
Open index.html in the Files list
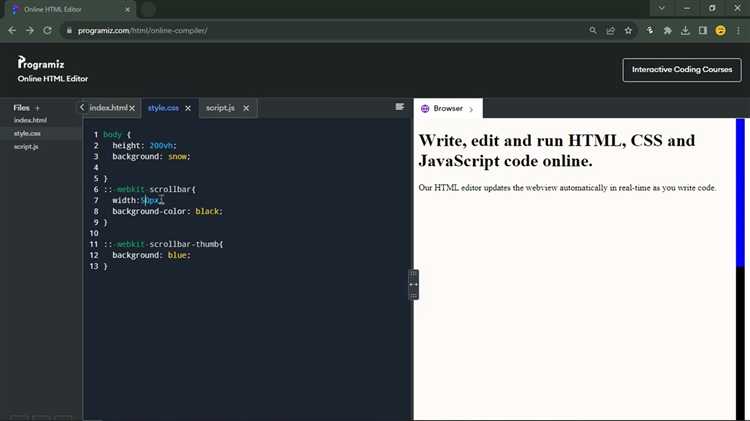tap(30, 120)
